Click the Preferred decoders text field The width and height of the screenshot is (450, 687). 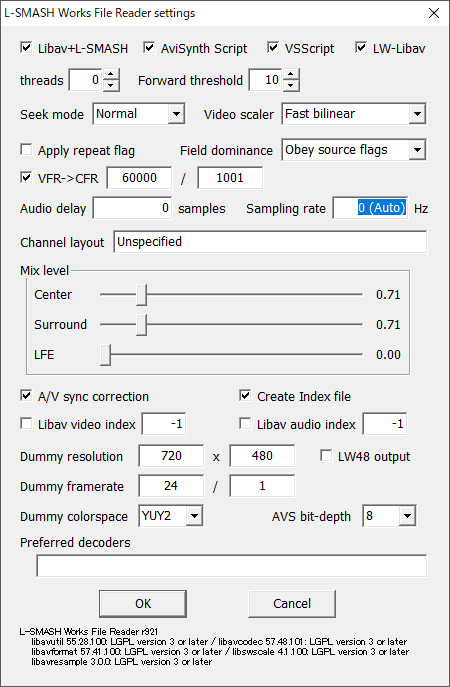click(232, 566)
